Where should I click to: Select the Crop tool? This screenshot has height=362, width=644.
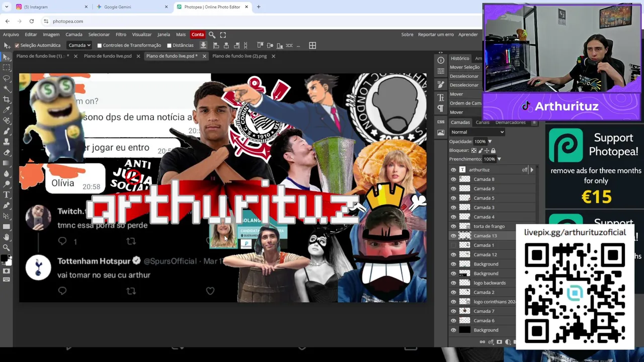click(7, 99)
